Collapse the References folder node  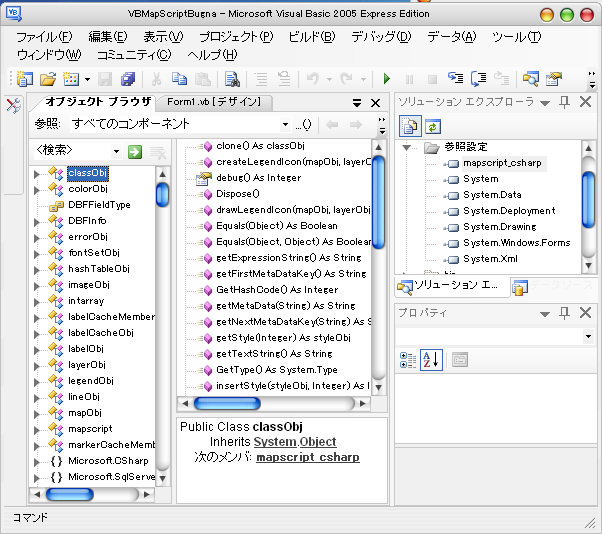tap(407, 147)
